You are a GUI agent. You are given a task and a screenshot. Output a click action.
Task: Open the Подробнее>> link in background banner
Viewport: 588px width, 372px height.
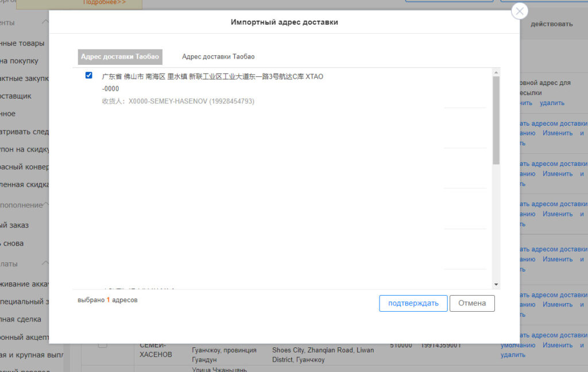click(105, 2)
